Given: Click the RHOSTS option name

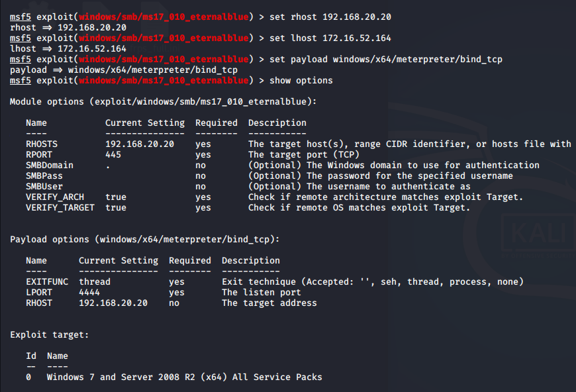Looking at the screenshot, I should pyautogui.click(x=42, y=144).
